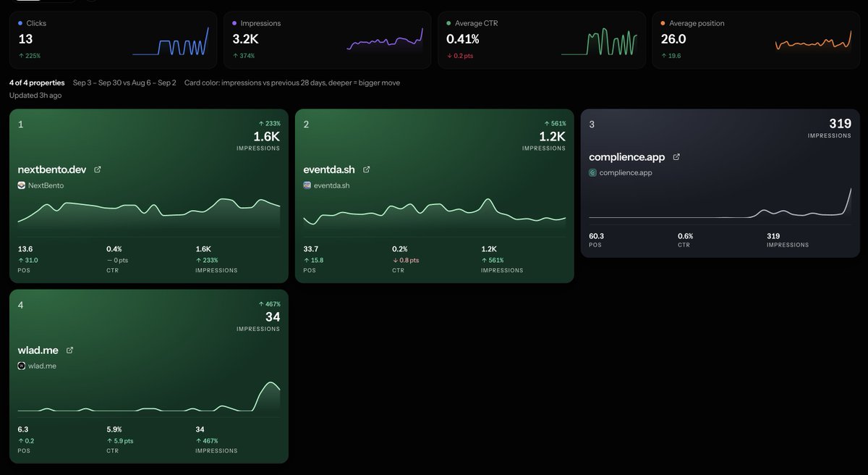
Task: Click the '4 of 4 properties' count
Action: [37, 83]
